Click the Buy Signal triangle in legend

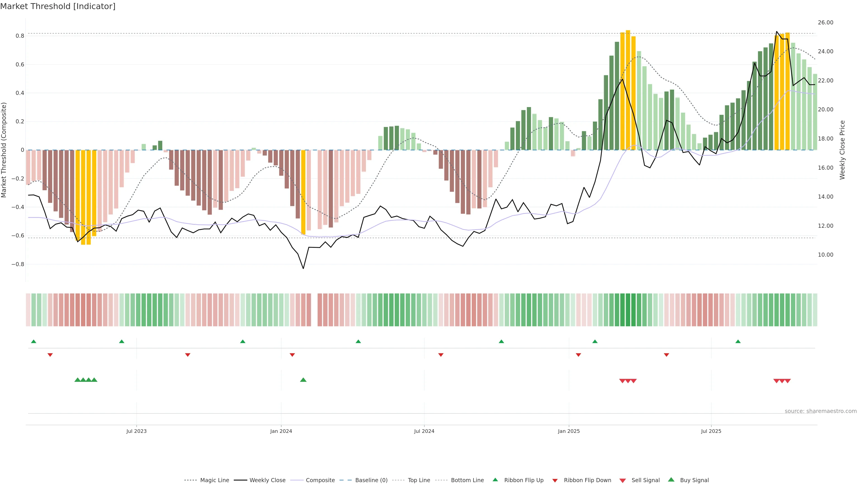tap(671, 480)
